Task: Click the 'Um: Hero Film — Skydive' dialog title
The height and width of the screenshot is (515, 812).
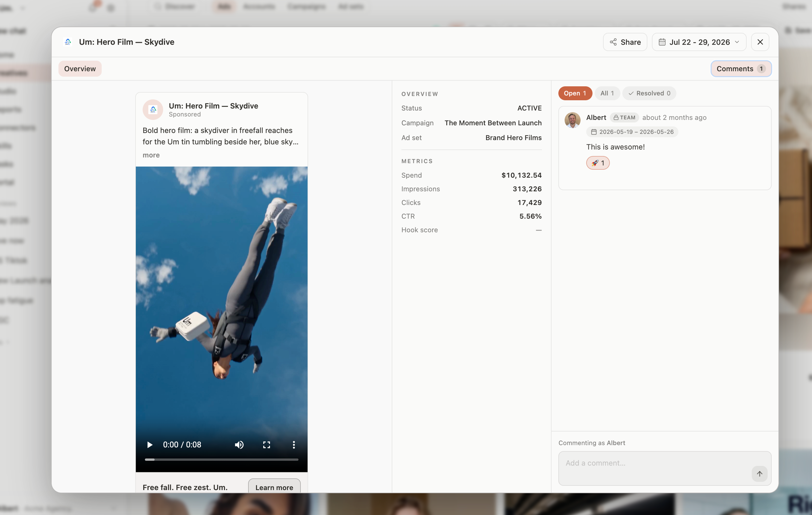Action: pyautogui.click(x=126, y=42)
